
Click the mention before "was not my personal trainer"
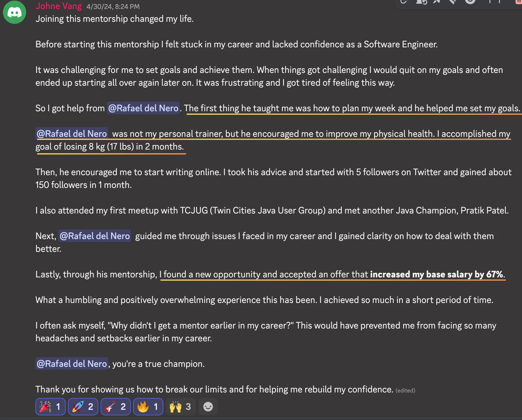72,134
